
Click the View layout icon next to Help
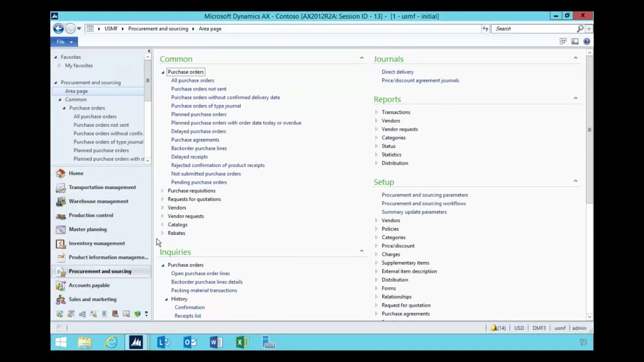pos(575,42)
